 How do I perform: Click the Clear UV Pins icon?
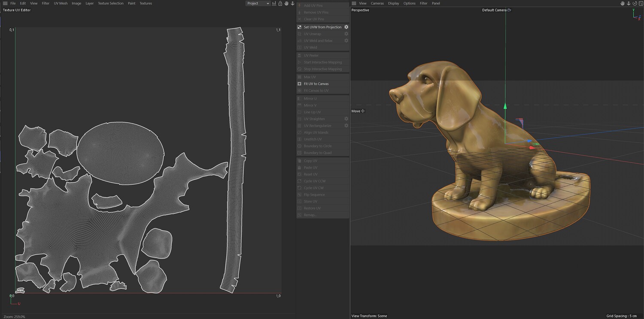(300, 19)
